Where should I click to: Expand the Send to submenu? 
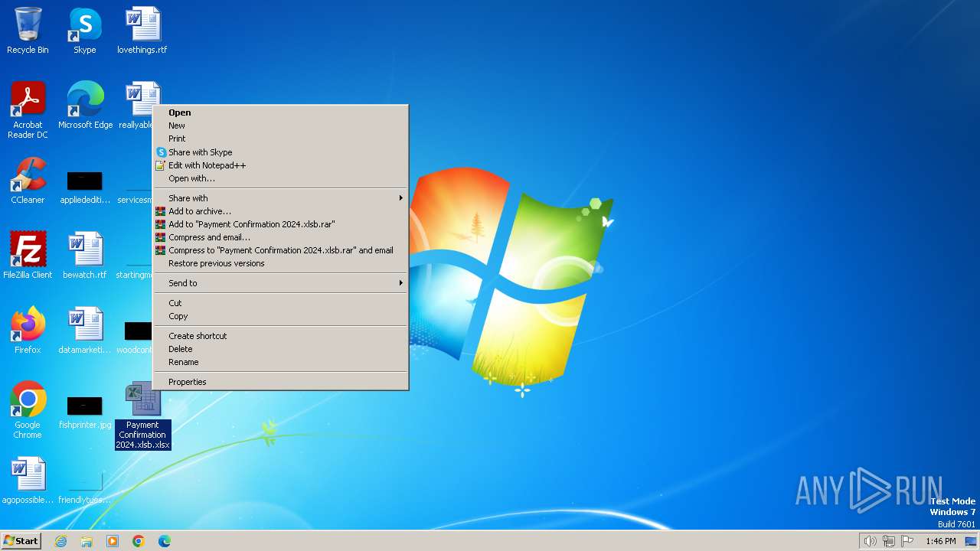(281, 283)
